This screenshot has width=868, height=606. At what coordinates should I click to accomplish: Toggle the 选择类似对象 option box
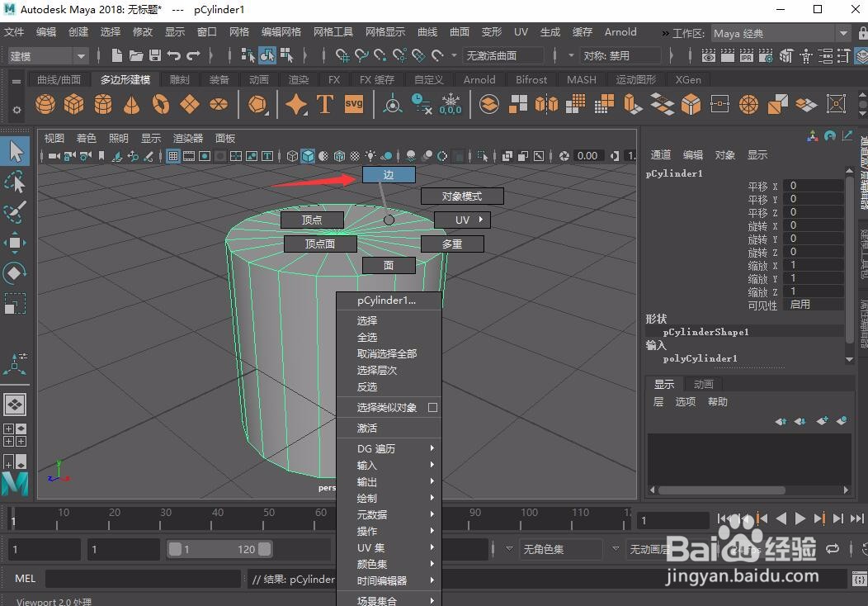pos(433,408)
